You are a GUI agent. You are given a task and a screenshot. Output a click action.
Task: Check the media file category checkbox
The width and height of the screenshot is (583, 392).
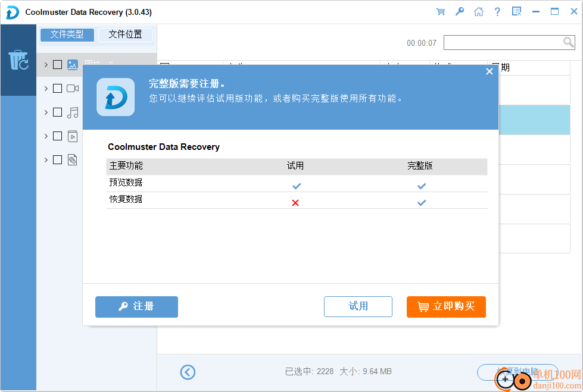pyautogui.click(x=57, y=136)
